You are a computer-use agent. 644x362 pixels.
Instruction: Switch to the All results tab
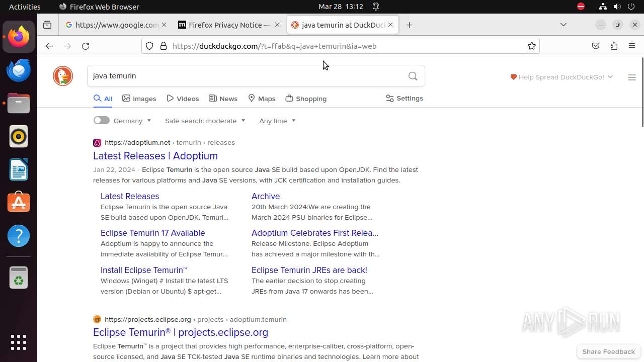pos(103,99)
